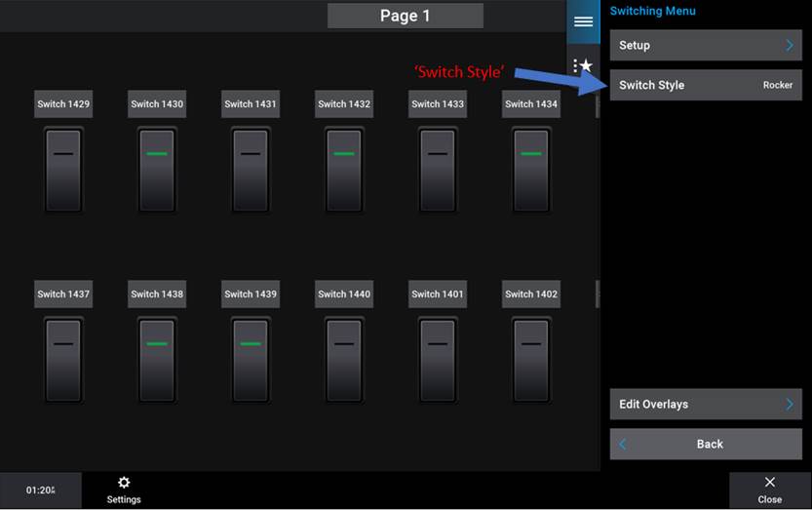The image size is (812, 510).
Task: Click the Switch 1440 label
Action: pos(344,294)
